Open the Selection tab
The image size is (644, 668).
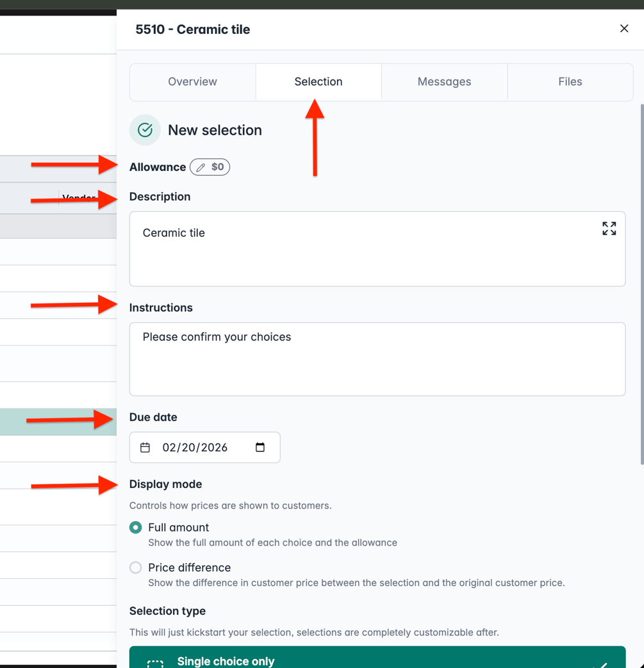point(318,81)
